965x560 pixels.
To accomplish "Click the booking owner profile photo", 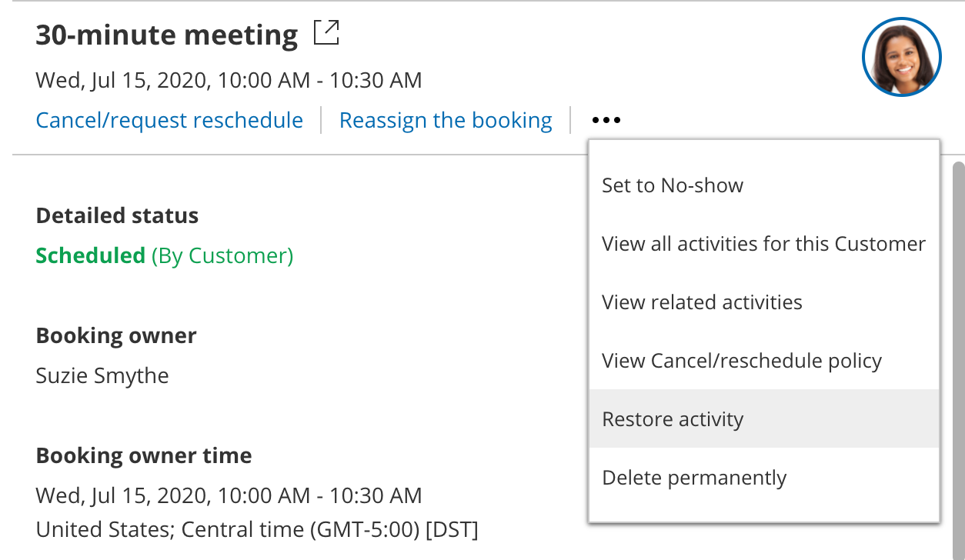I will (901, 56).
